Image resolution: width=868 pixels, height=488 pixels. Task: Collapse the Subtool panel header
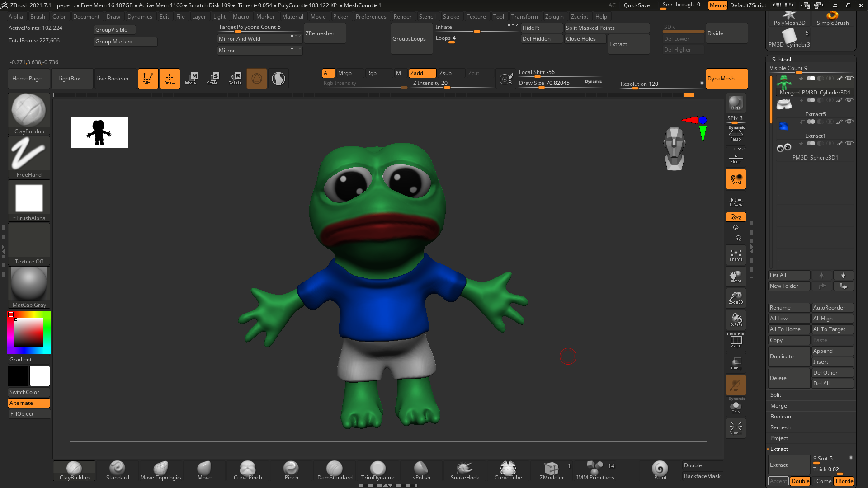[x=781, y=60]
